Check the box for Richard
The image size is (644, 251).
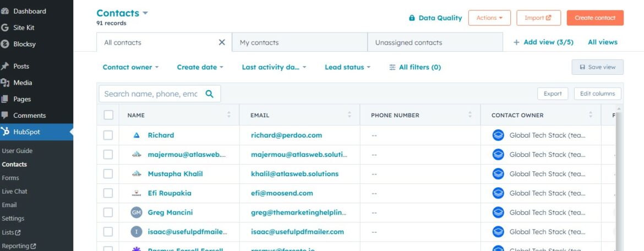click(x=108, y=135)
